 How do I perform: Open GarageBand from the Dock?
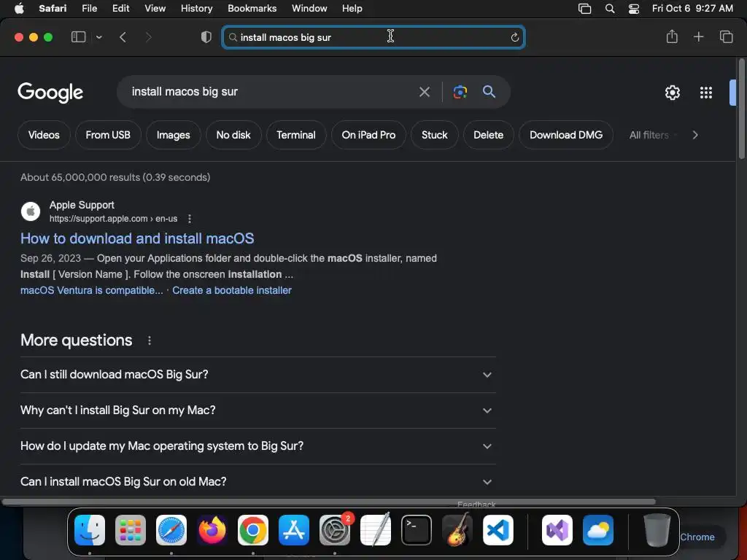point(457,530)
